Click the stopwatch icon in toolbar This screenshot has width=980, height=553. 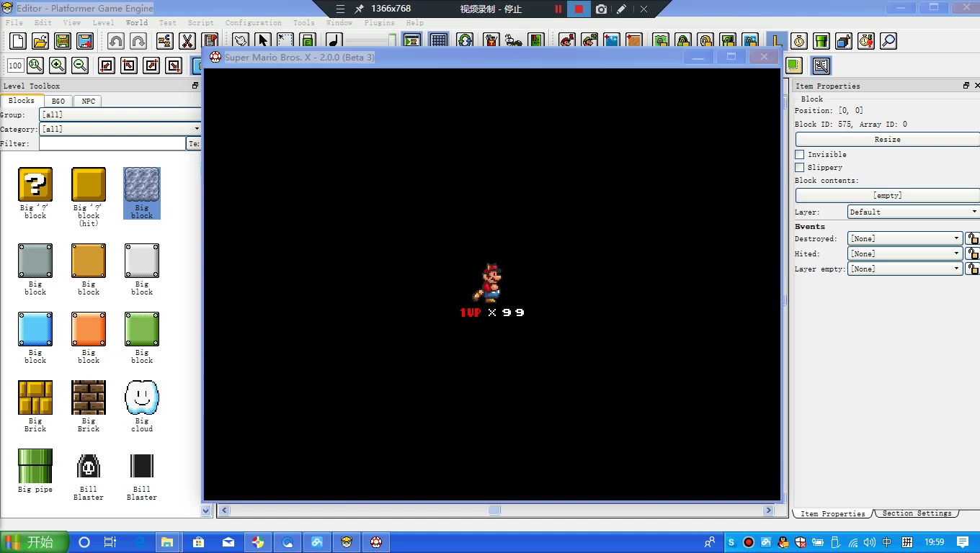click(x=798, y=41)
